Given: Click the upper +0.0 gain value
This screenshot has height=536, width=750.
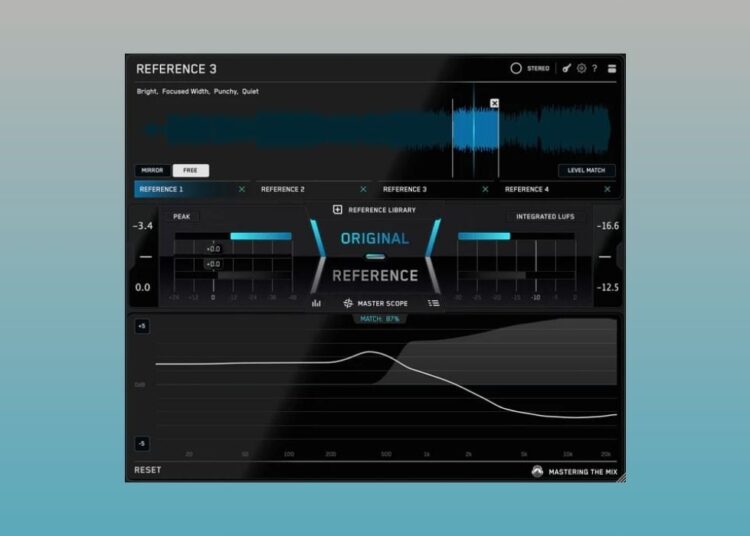Looking at the screenshot, I should 213,249.
